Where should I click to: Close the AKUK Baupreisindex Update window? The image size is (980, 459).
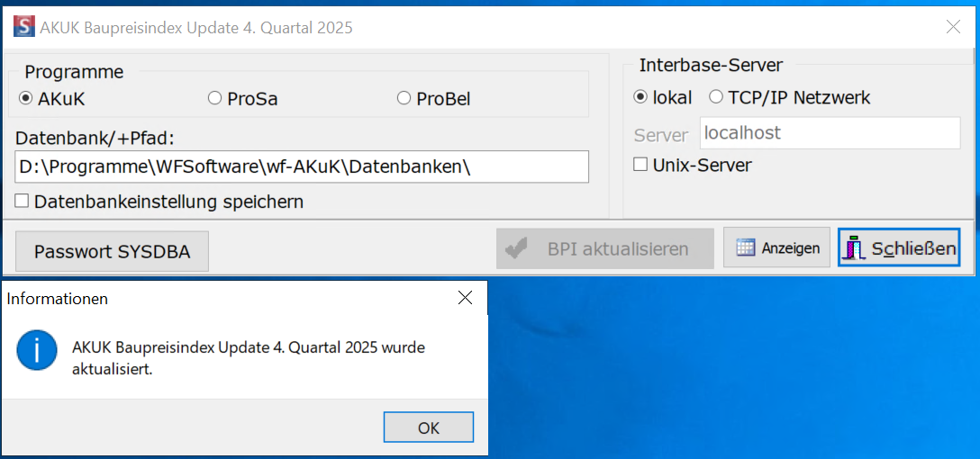(953, 27)
